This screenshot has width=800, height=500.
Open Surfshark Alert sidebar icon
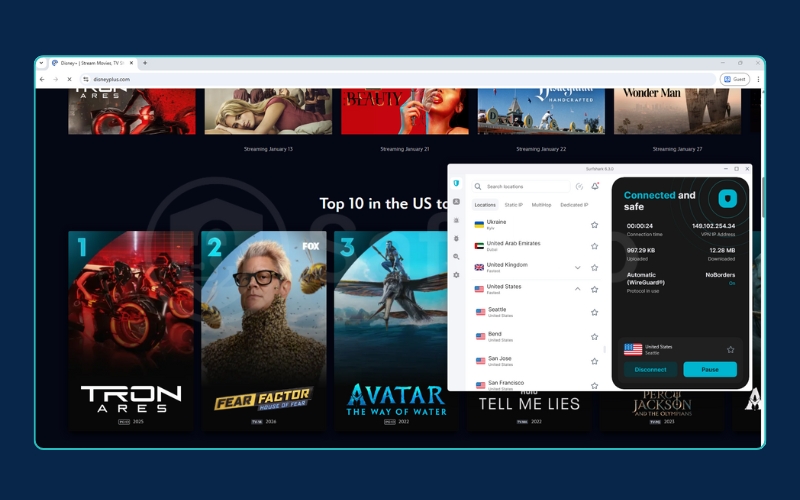click(x=456, y=220)
